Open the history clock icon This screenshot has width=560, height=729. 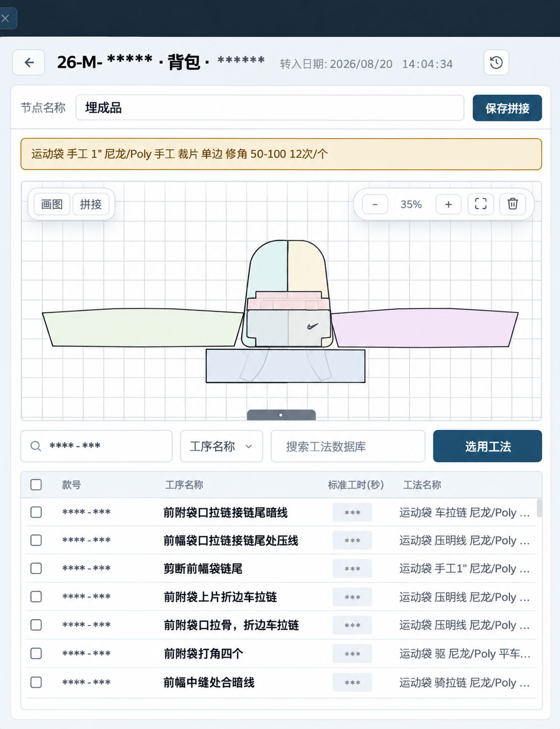pos(496,63)
